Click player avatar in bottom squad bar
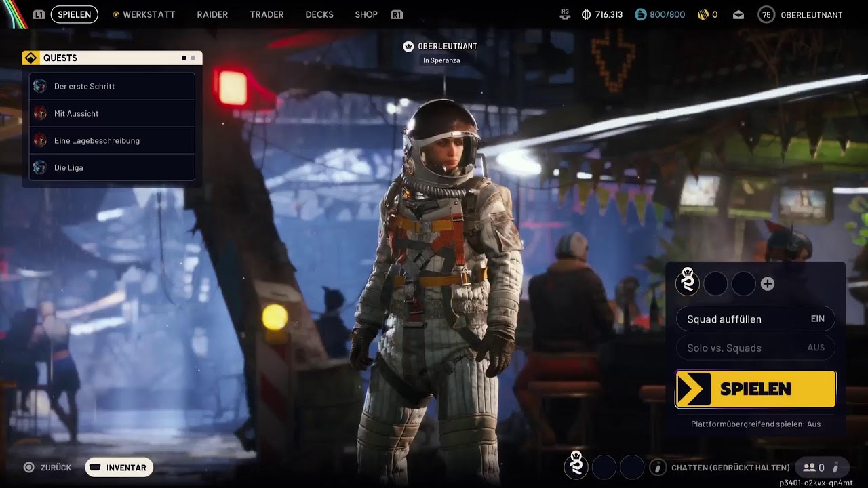The width and height of the screenshot is (868, 488). (576, 466)
